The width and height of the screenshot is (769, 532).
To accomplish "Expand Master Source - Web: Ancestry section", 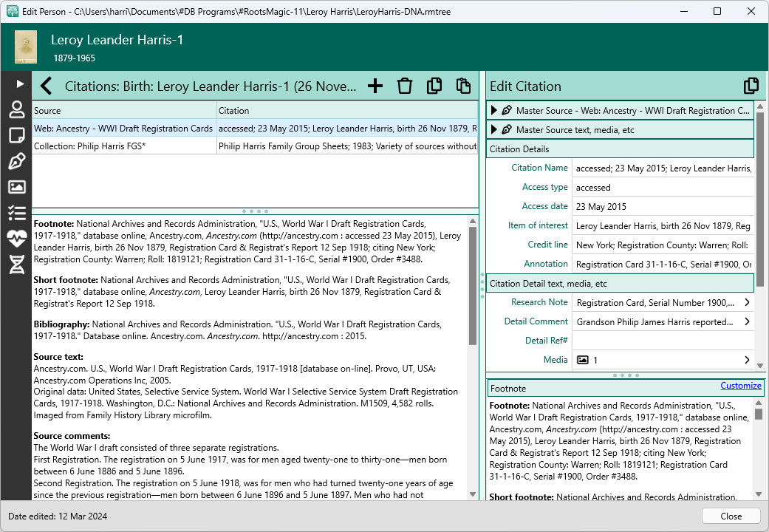I will pyautogui.click(x=494, y=110).
